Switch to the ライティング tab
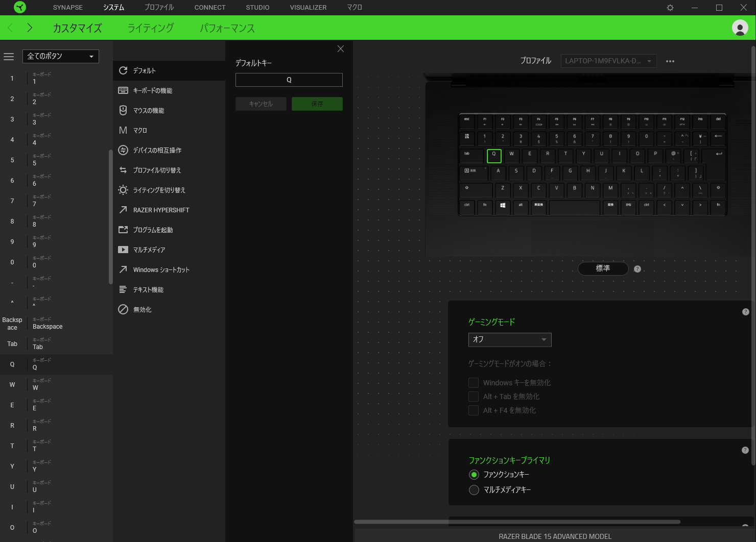 [x=151, y=28]
